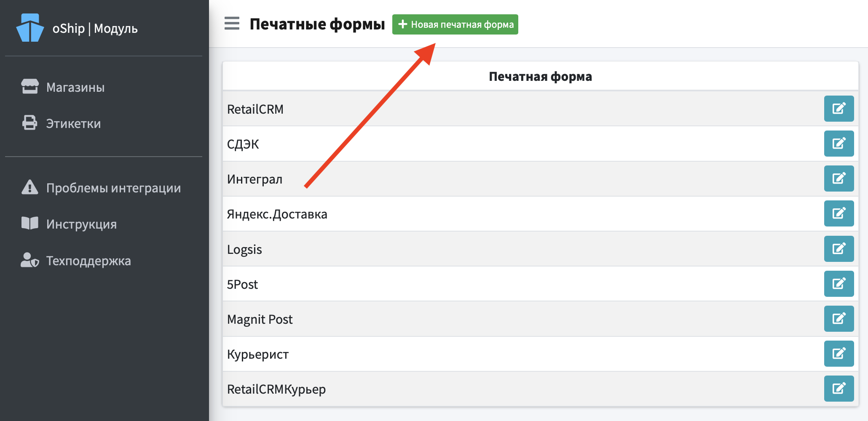
Task: Edit the Интеграл print form
Action: click(x=839, y=179)
